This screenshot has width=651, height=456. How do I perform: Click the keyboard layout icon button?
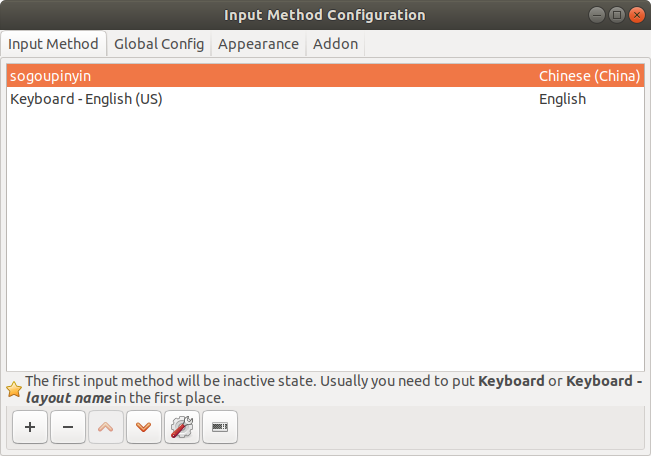coord(220,427)
